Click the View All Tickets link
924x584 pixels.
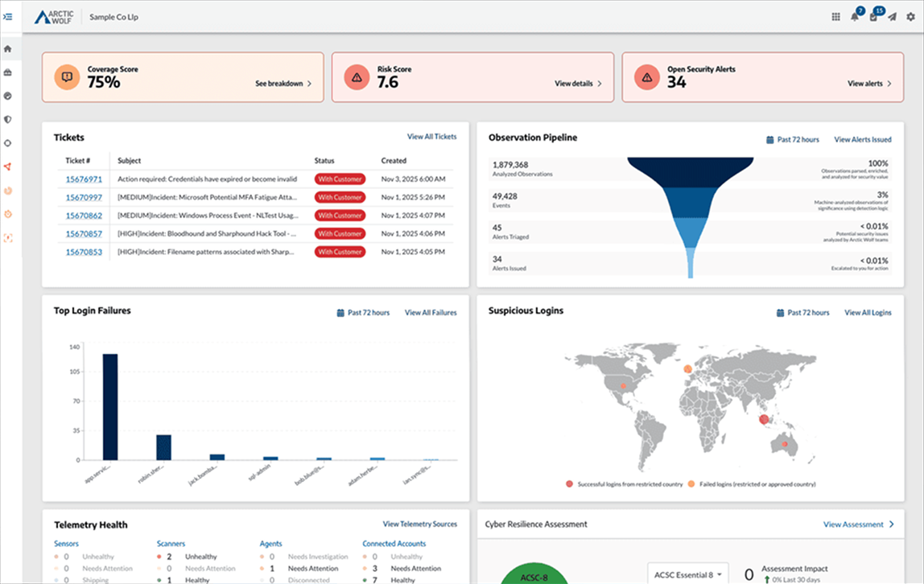pos(432,137)
